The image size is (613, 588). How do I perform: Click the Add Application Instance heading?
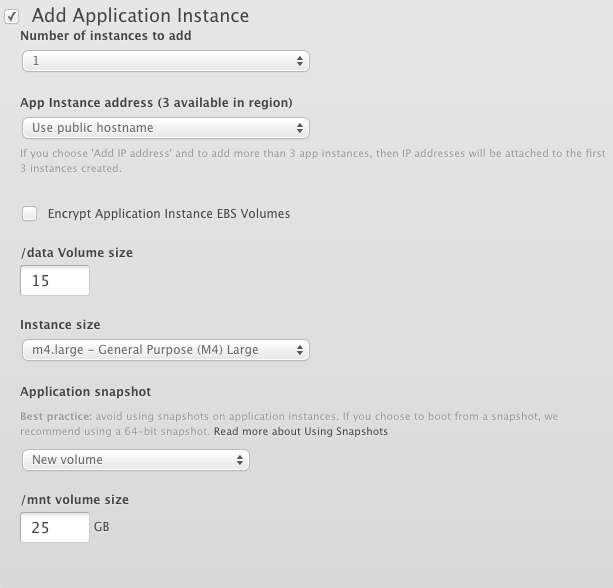tap(140, 16)
